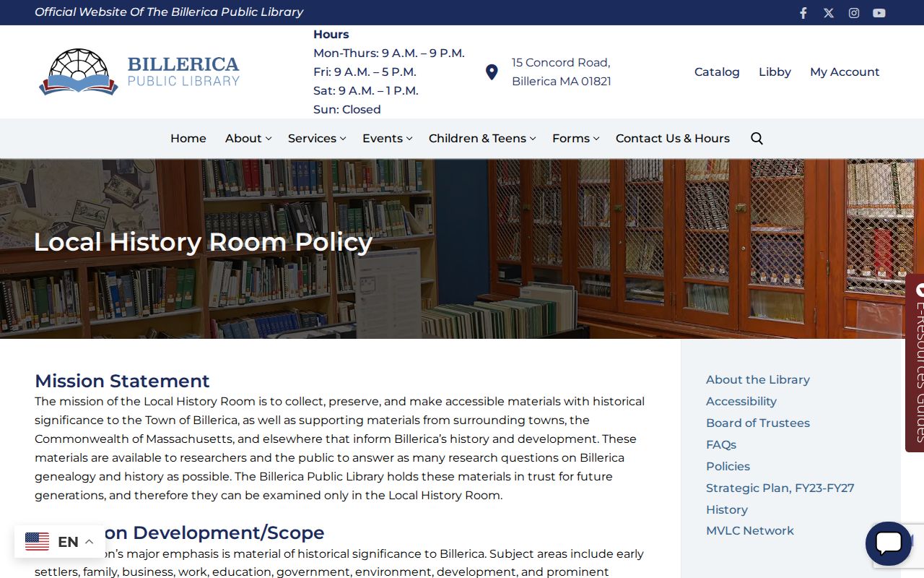Open the FAQs sidebar link

[x=721, y=444]
